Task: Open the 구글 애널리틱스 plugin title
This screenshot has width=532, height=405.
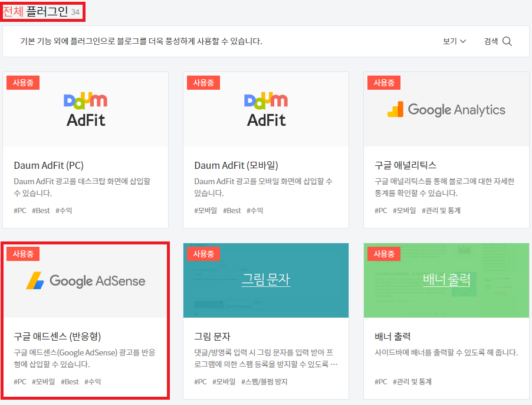Action: [x=405, y=165]
